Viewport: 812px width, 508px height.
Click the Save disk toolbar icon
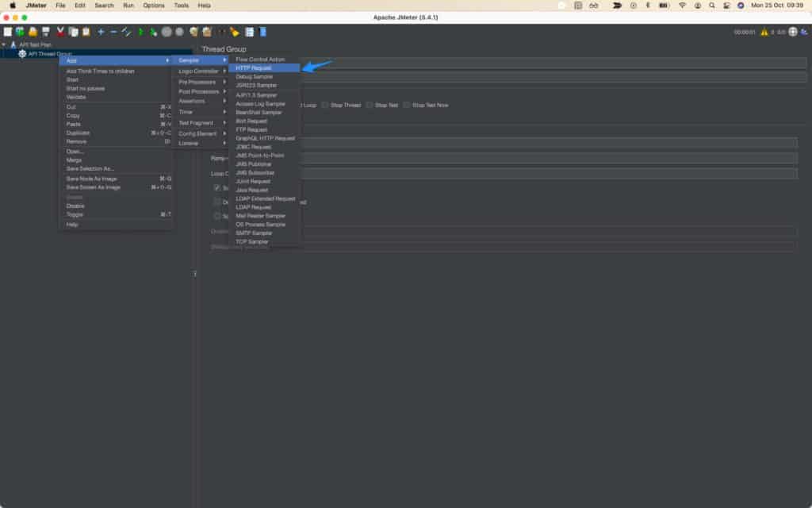pos(46,32)
